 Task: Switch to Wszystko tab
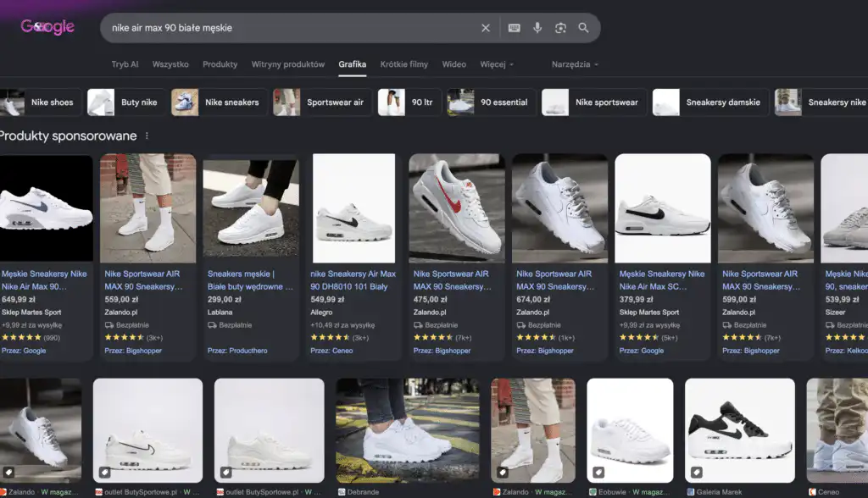(x=170, y=64)
